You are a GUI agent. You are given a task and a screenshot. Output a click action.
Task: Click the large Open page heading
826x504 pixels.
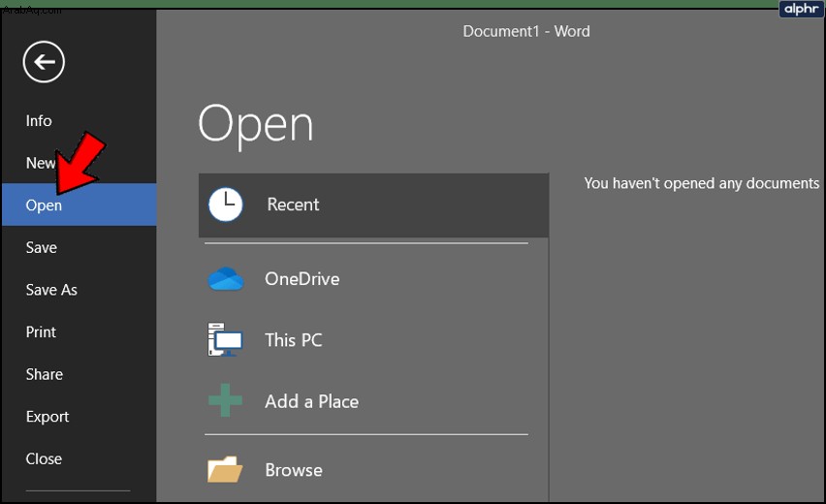coord(256,126)
